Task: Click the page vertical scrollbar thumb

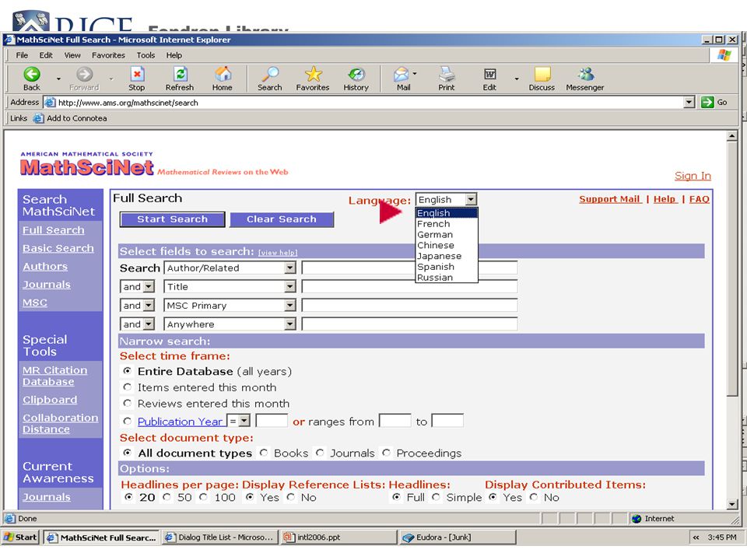Action: [732, 269]
